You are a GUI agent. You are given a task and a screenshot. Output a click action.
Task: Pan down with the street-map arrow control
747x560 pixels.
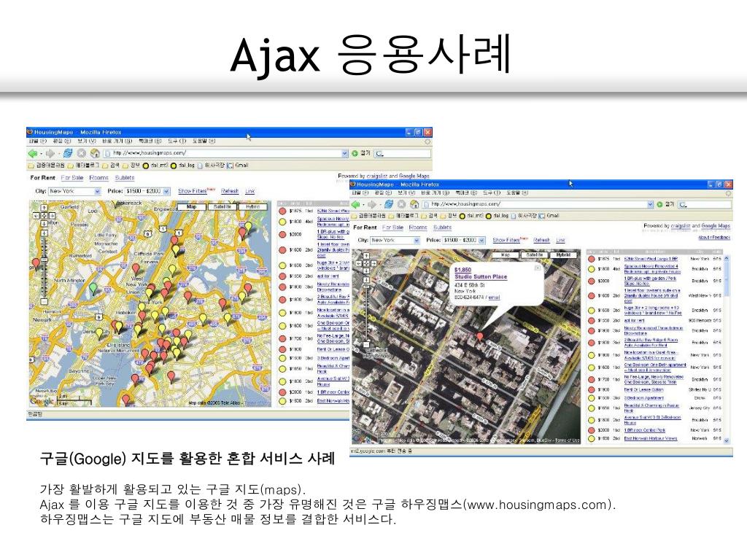pos(44,223)
